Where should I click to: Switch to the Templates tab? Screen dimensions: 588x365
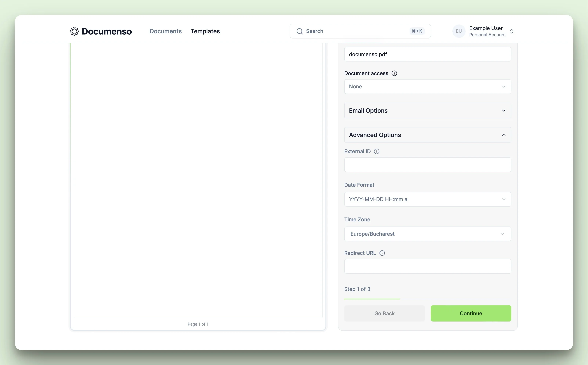click(x=205, y=31)
